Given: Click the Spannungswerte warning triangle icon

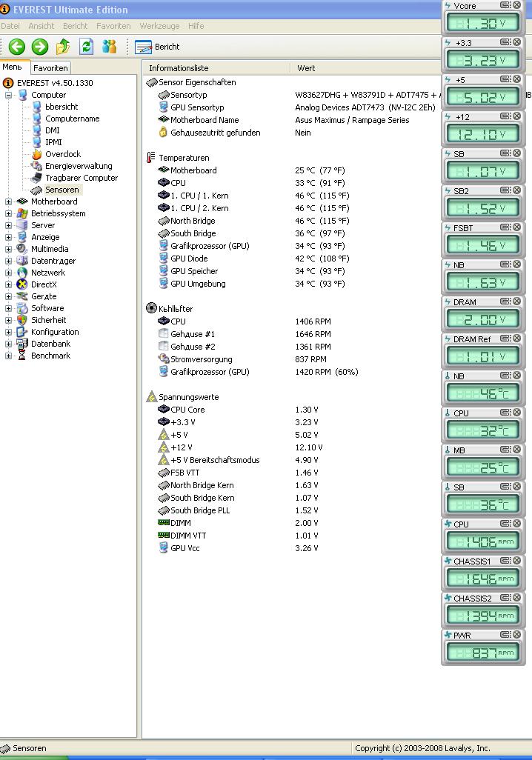Looking at the screenshot, I should [x=151, y=397].
